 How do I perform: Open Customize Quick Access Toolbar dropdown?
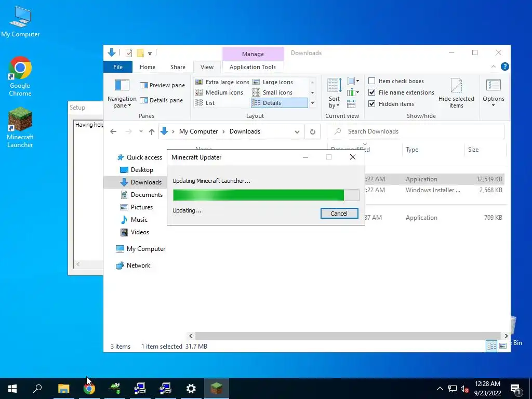(x=150, y=54)
